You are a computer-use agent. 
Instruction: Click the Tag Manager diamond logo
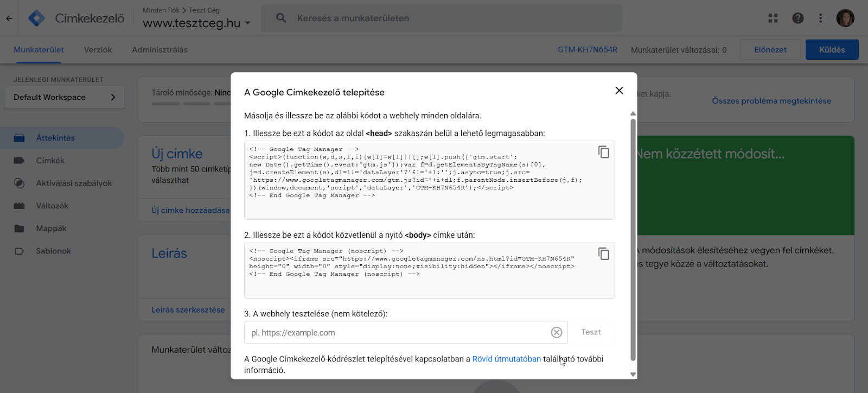tap(37, 18)
